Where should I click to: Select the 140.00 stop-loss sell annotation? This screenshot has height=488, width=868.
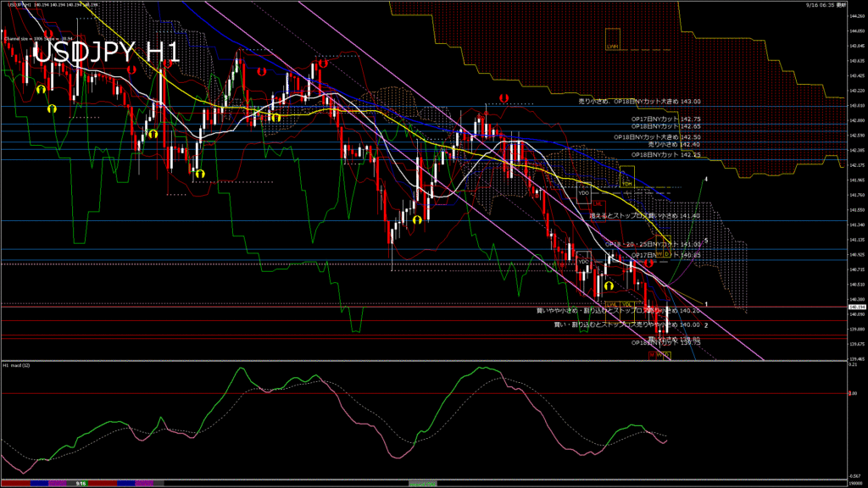tap(626, 324)
